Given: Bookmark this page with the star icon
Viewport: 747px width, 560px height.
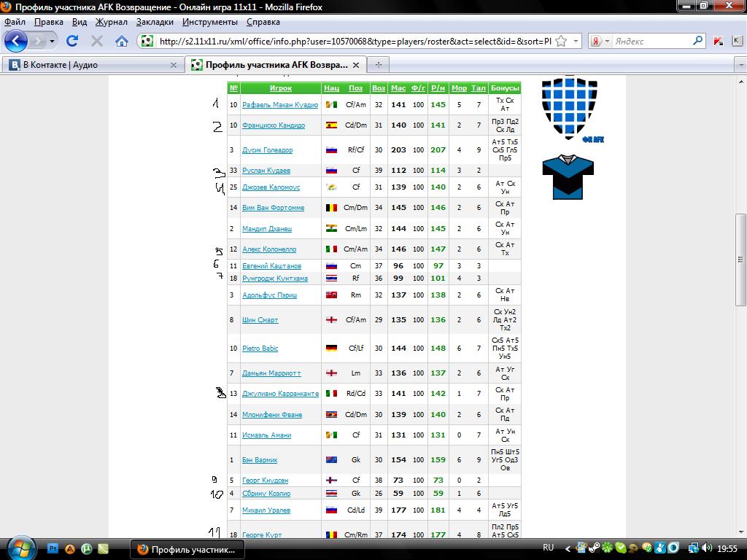Looking at the screenshot, I should pos(561,42).
